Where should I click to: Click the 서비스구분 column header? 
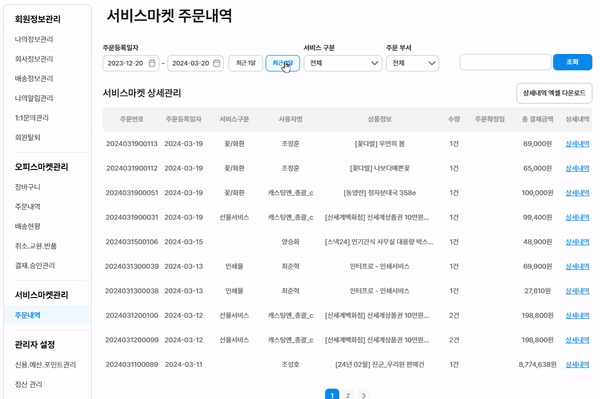coord(234,119)
